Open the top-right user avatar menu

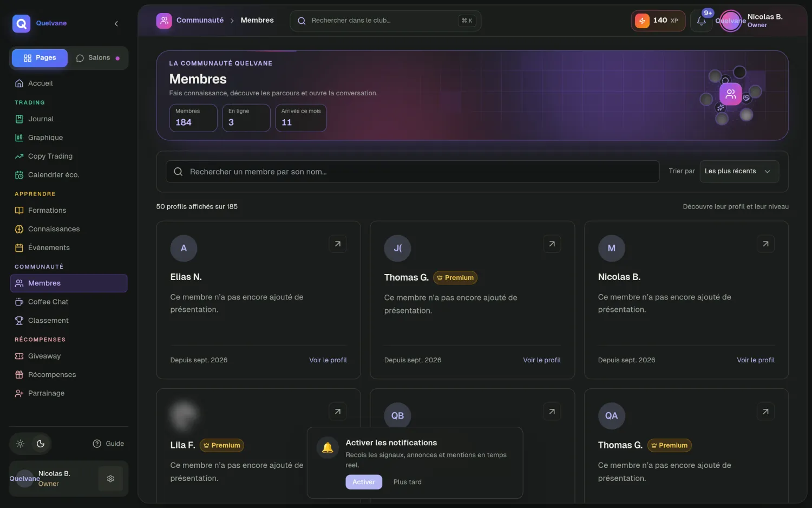pos(730,21)
